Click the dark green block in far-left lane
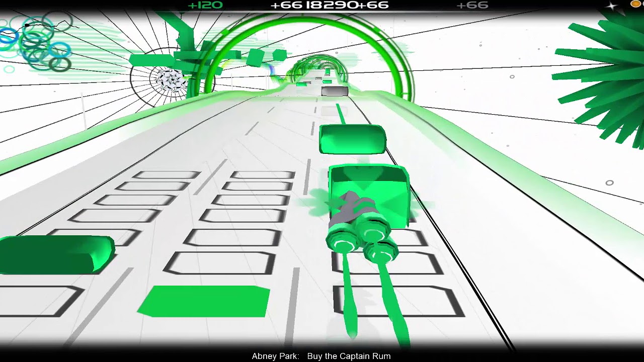 [56, 254]
